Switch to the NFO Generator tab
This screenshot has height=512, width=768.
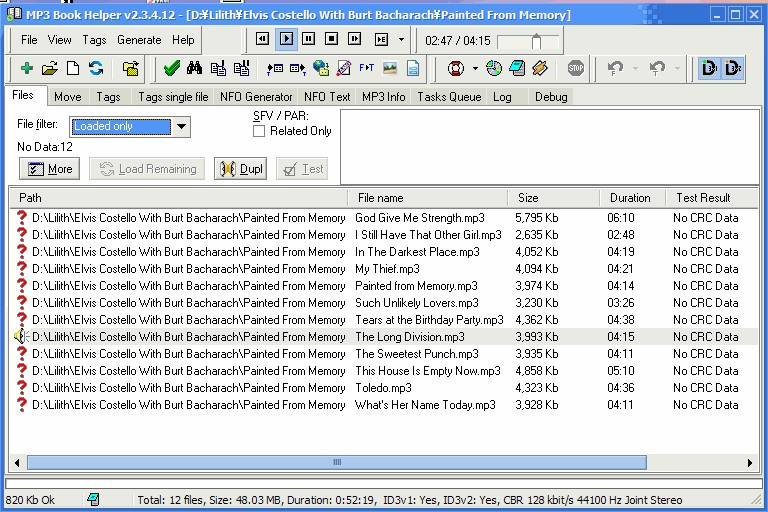pyautogui.click(x=256, y=97)
